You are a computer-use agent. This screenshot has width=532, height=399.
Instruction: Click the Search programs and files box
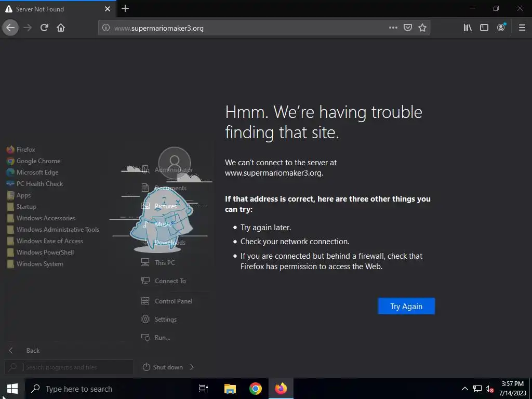[69, 367]
